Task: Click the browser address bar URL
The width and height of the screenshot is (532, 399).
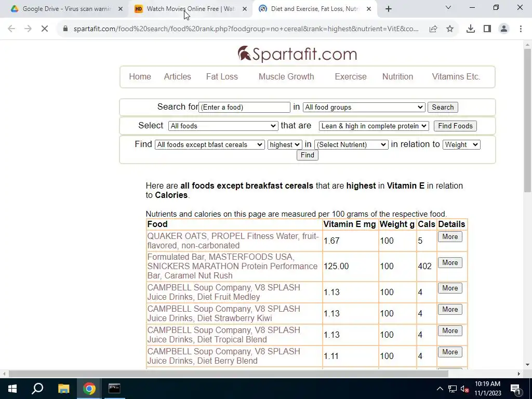Action: point(246,29)
